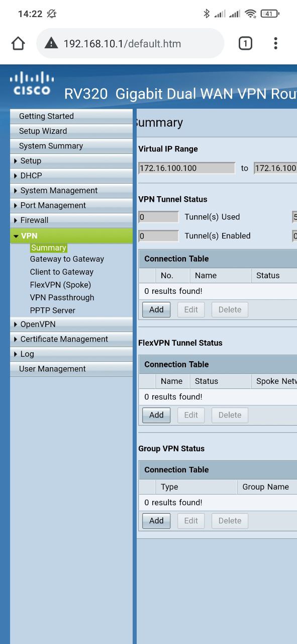Image resolution: width=297 pixels, height=644 pixels.
Task: Click Name column header in FlexVPN table
Action: coord(172,381)
